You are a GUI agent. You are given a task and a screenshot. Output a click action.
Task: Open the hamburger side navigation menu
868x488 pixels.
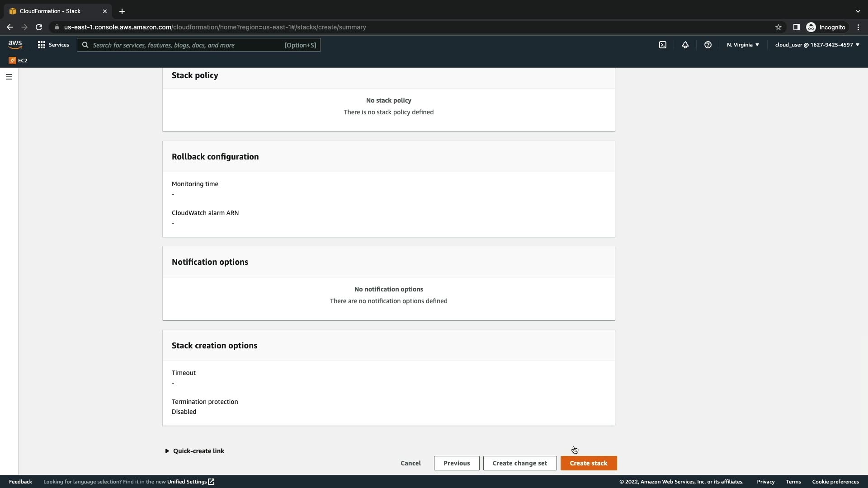(x=9, y=77)
